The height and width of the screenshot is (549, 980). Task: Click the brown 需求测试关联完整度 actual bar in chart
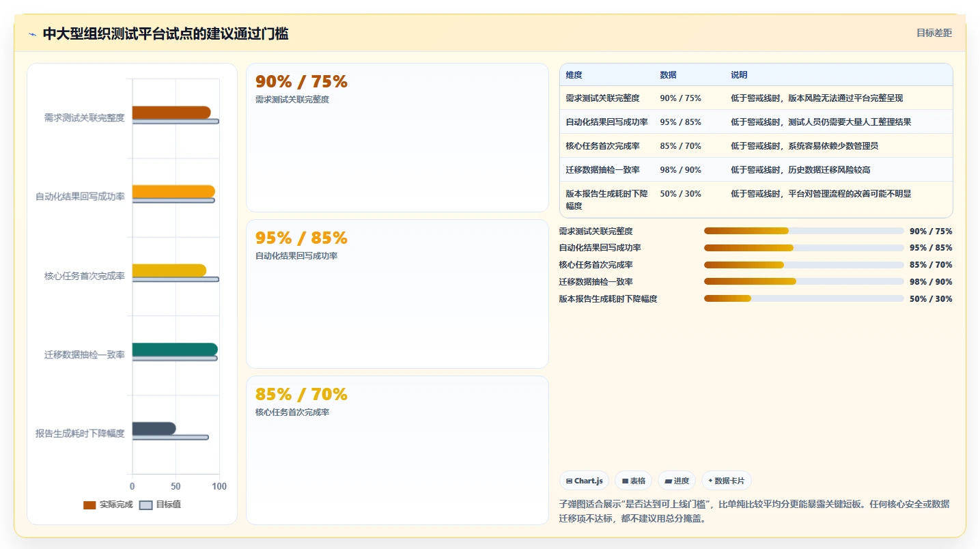click(x=171, y=113)
